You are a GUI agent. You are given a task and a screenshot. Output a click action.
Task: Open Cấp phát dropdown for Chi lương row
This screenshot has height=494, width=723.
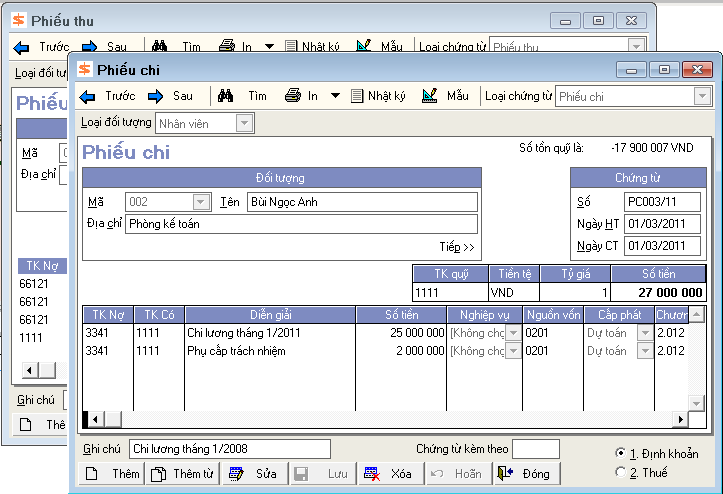tap(645, 333)
